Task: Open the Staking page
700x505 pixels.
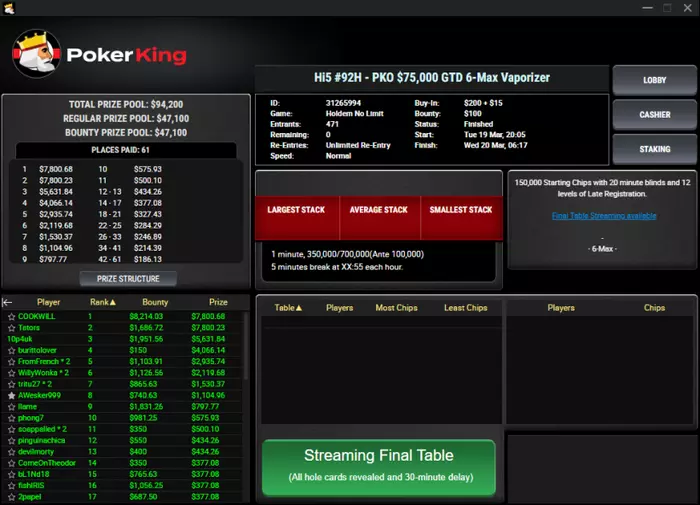Action: pyautogui.click(x=654, y=149)
